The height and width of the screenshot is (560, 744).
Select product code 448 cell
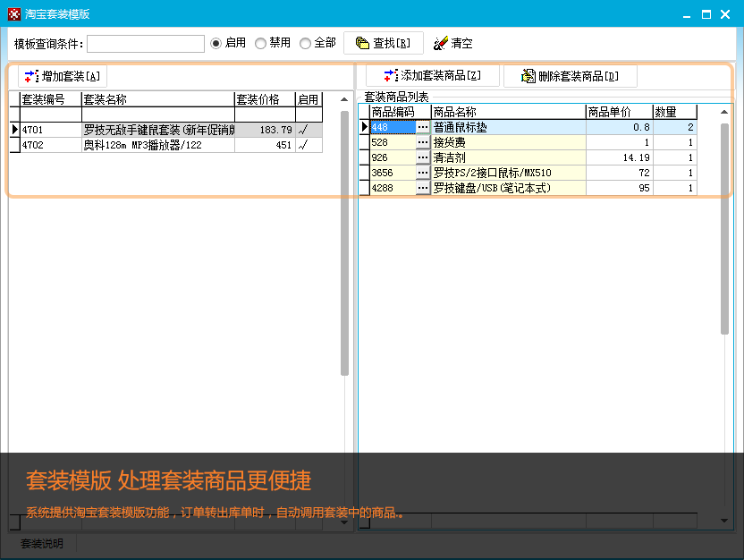click(393, 127)
